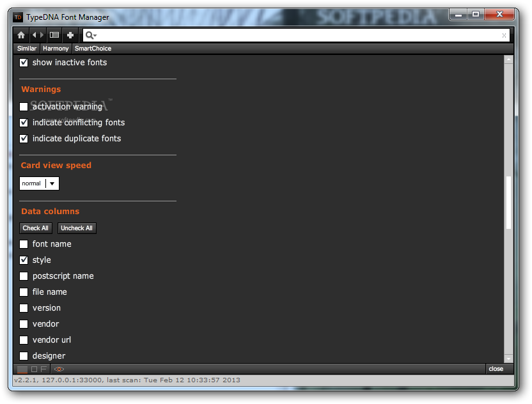The height and width of the screenshot is (404, 532).
Task: Uncheck show inactive fonts
Action: click(24, 63)
